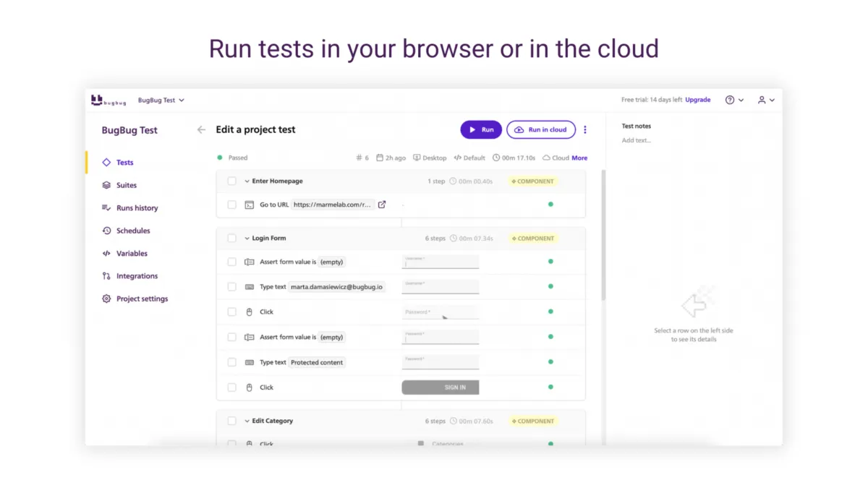Open help via the question mark icon
Image resolution: width=868 pixels, height=488 pixels.
730,100
